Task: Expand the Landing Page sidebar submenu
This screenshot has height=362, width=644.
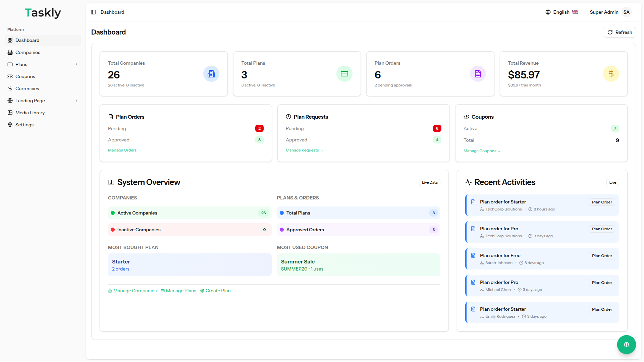Action: tap(76, 101)
